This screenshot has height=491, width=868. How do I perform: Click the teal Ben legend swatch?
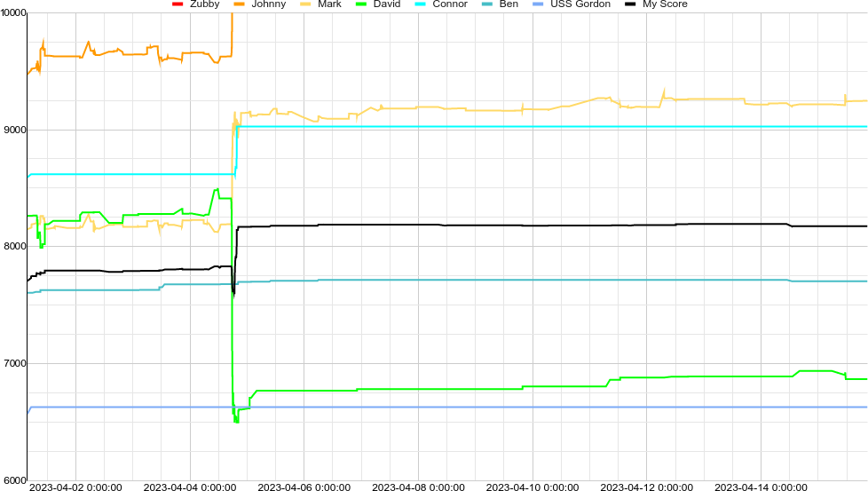[487, 4]
